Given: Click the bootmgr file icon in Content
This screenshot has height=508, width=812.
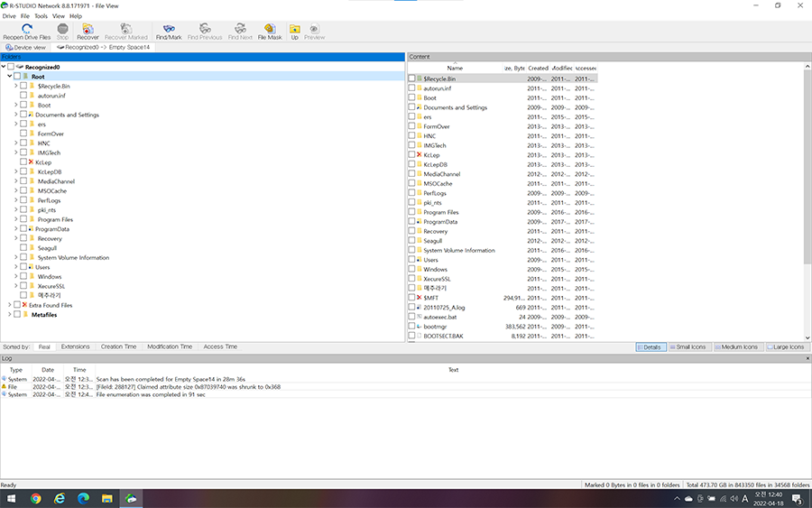Looking at the screenshot, I should [x=420, y=327].
